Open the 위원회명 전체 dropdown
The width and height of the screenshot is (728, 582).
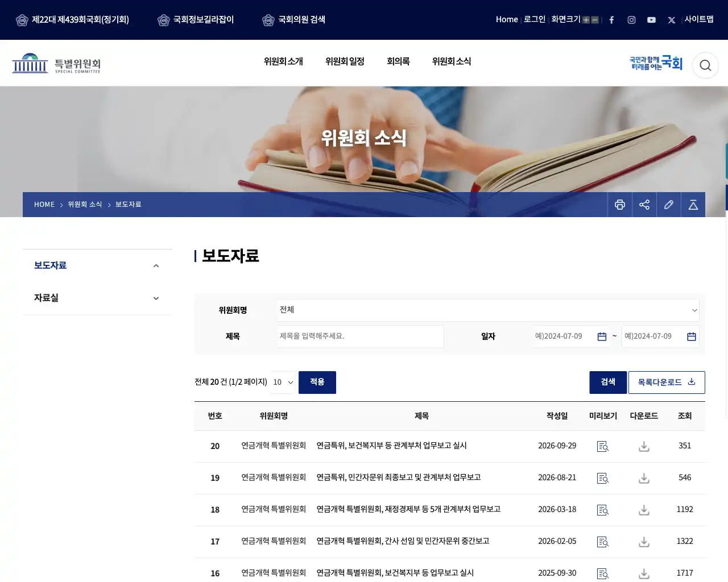(488, 310)
